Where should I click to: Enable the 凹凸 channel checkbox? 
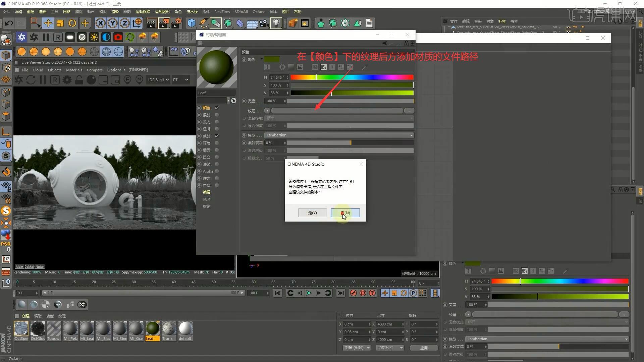click(x=217, y=157)
